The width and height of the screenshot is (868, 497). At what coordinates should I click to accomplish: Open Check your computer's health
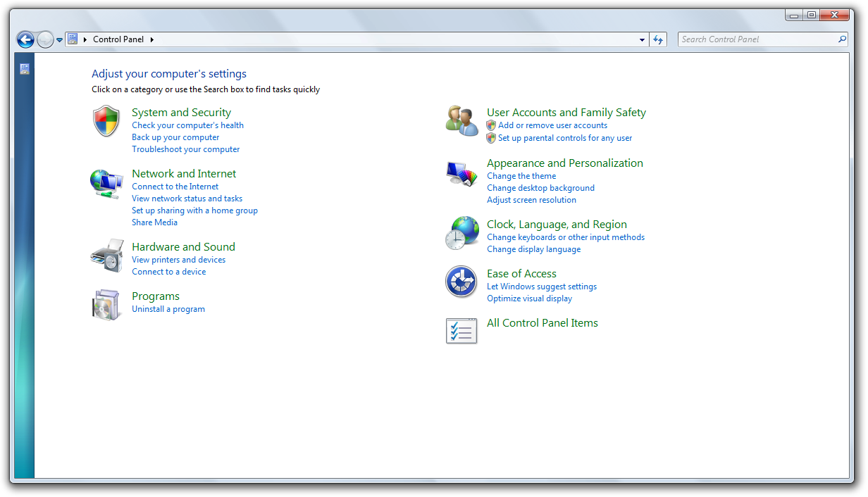point(187,125)
